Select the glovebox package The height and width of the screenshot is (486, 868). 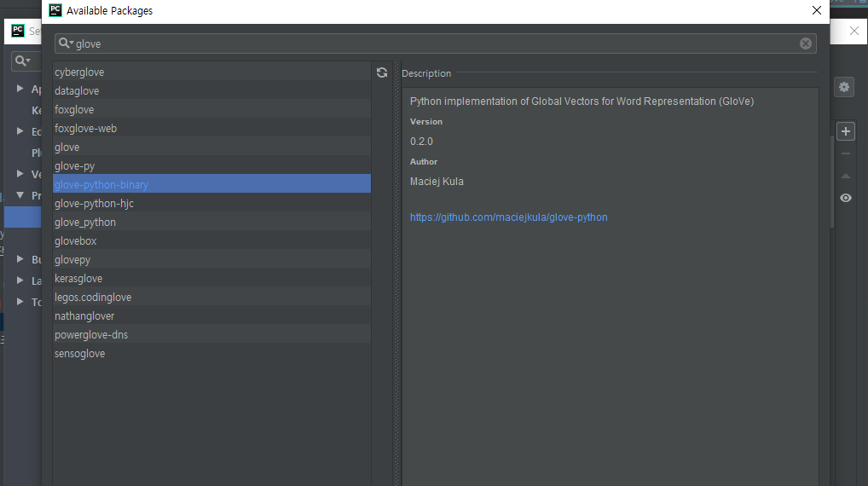point(212,240)
